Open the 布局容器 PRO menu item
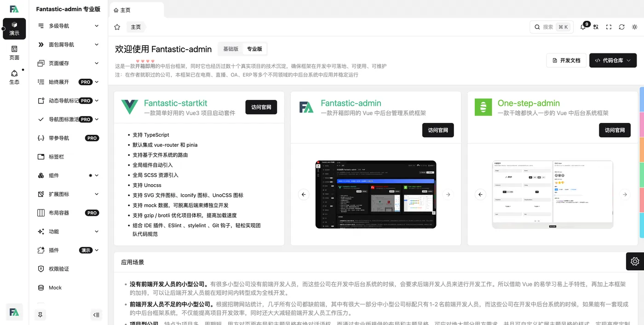 pos(69,213)
